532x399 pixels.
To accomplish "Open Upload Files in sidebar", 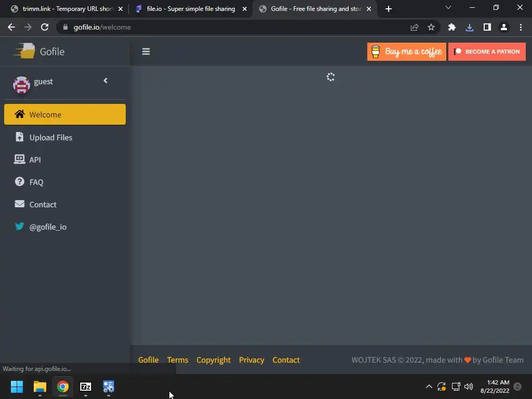I will 65,137.
